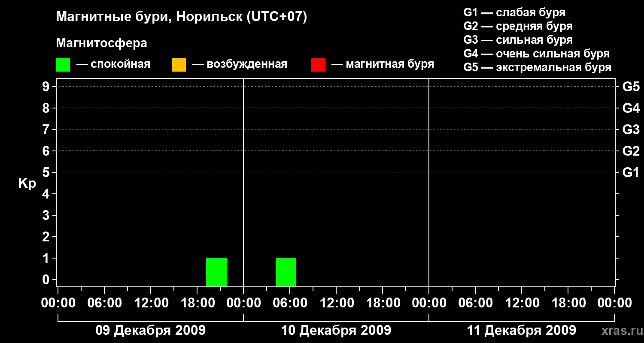Click the '12:00' tick under 10 December
Viewport: 644px width, 343px height.
(x=336, y=303)
